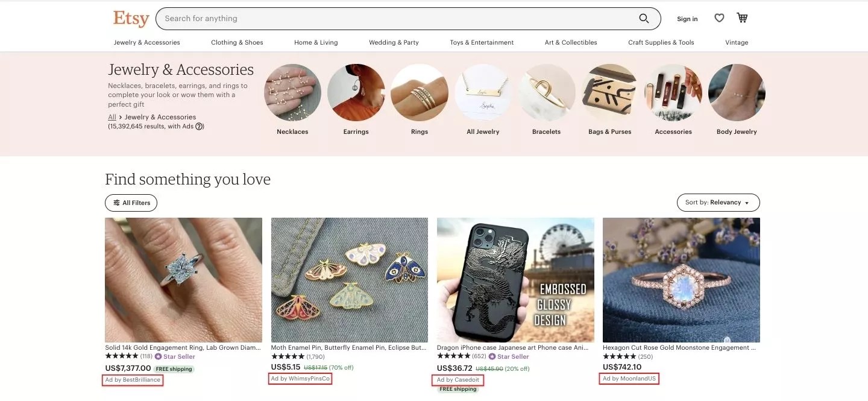Open your favorites with the heart icon

click(719, 18)
